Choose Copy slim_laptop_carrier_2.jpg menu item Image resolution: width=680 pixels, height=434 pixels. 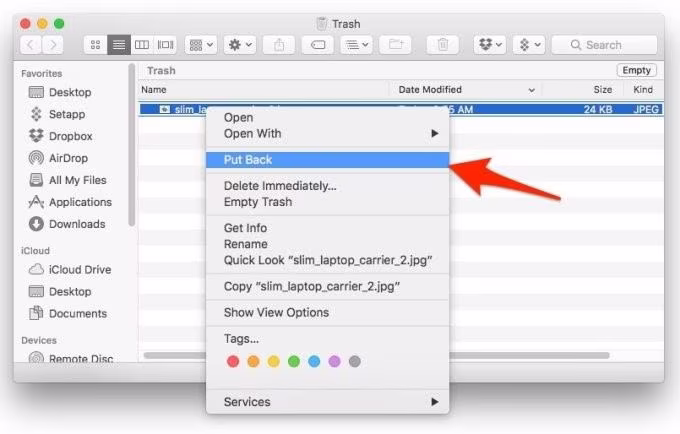(327, 287)
